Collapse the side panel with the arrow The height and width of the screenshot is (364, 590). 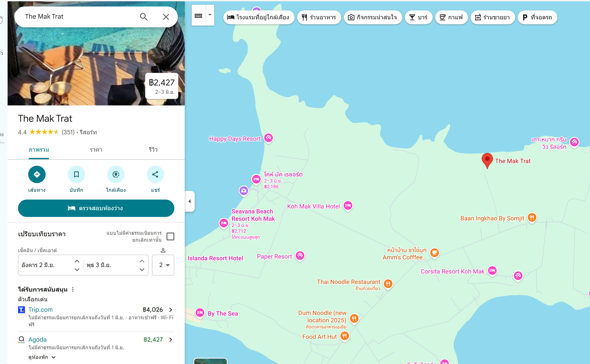click(190, 201)
